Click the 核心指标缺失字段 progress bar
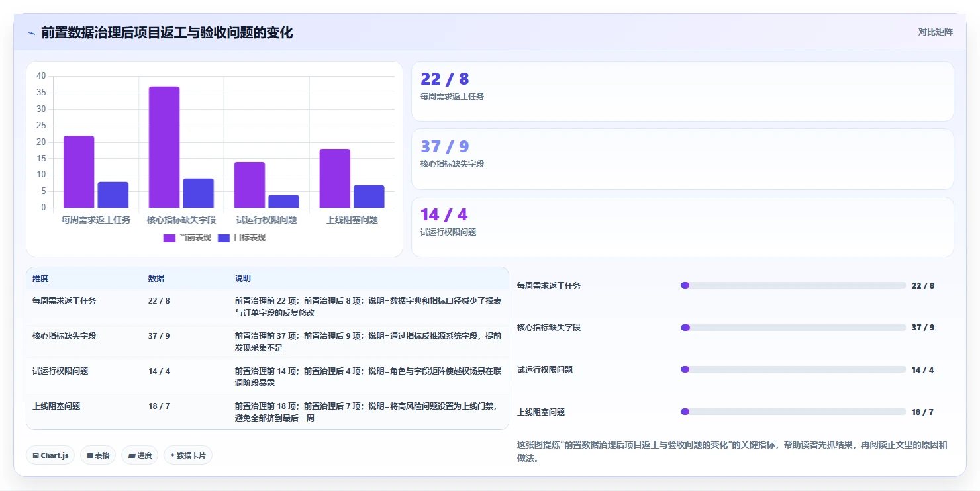This screenshot has width=980, height=491. tap(793, 328)
